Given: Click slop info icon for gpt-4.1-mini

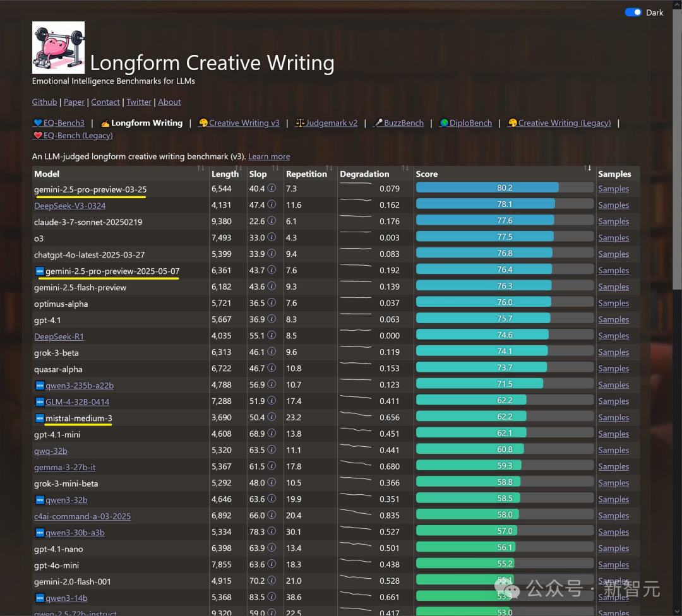Looking at the screenshot, I should coord(272,433).
